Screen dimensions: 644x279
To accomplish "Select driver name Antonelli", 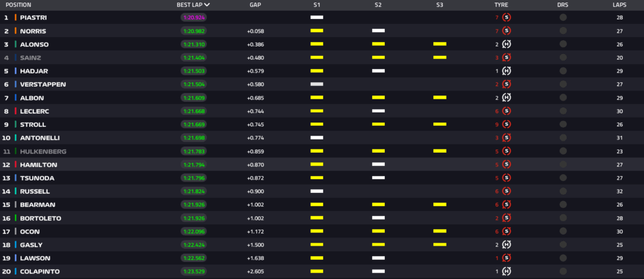I will pos(38,138).
